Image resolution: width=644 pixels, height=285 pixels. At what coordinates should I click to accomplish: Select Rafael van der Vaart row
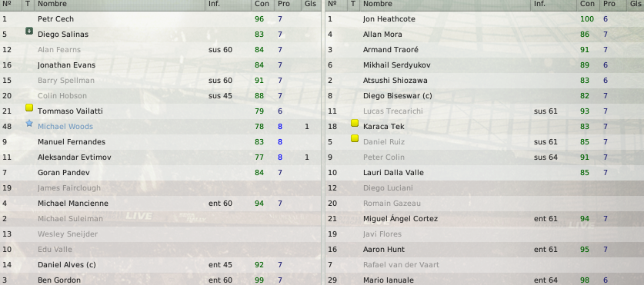pos(485,265)
